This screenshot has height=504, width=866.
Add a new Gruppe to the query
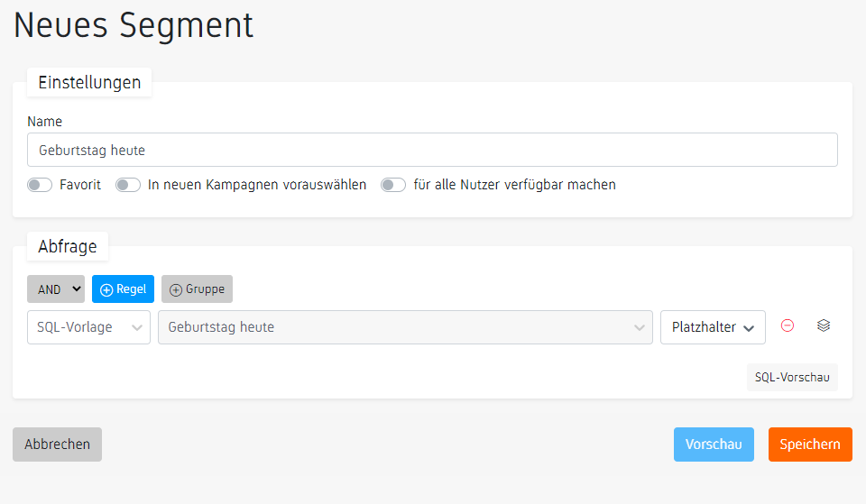point(197,289)
